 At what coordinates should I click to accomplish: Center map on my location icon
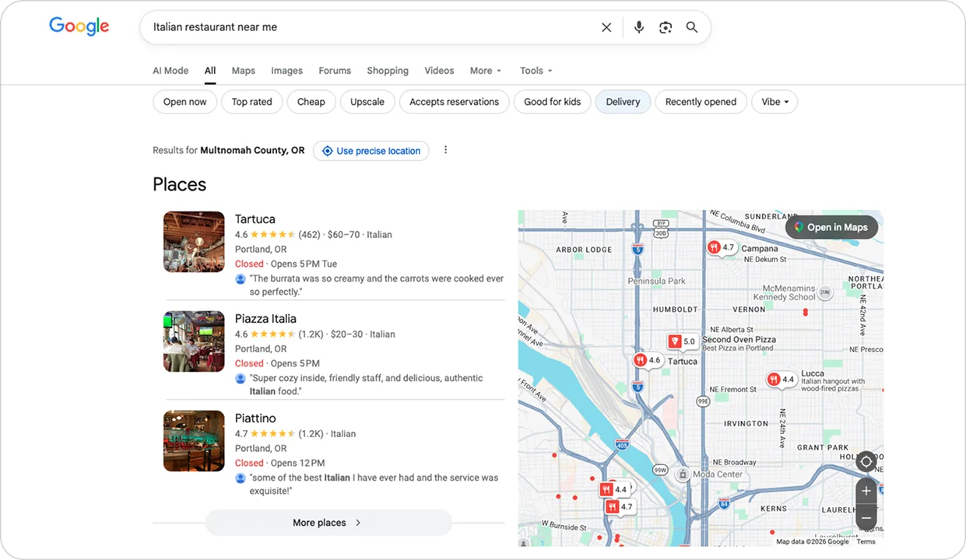point(866,461)
